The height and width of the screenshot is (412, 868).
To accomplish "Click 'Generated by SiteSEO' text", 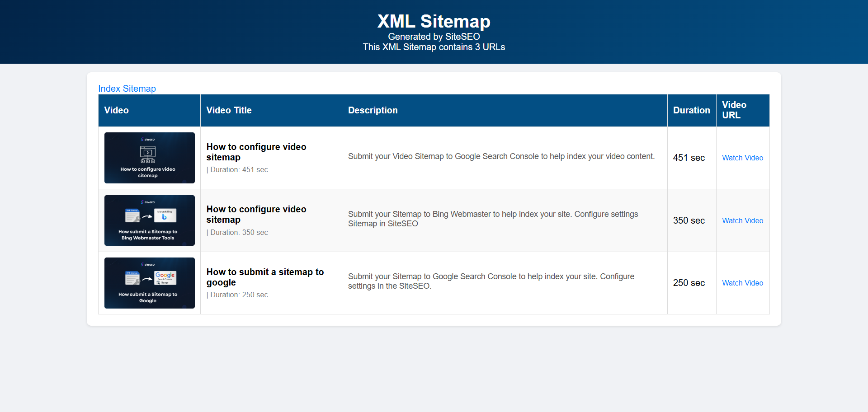I will (x=434, y=37).
